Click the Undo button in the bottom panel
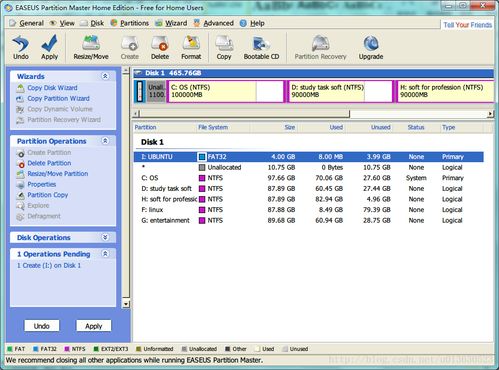The image size is (499, 370). pos(42,326)
